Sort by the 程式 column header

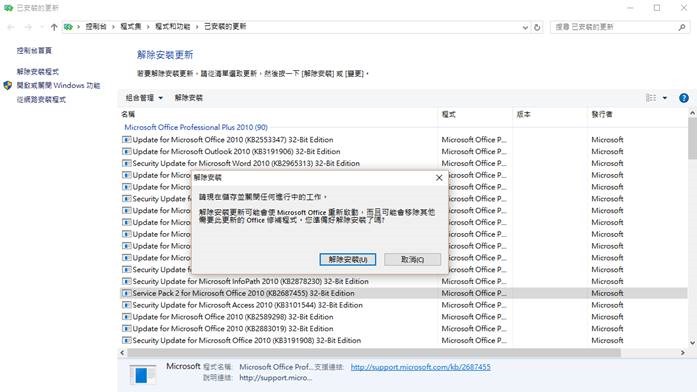(x=475, y=115)
